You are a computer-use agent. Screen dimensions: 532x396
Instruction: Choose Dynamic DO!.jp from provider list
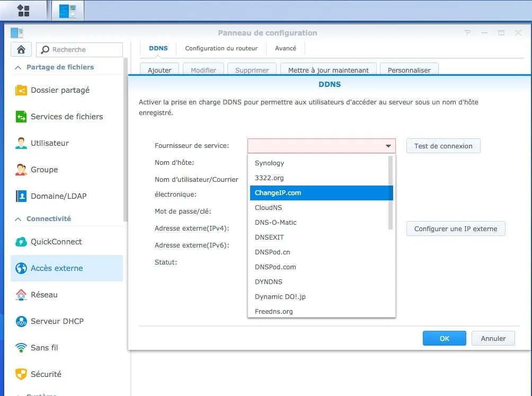[321, 297]
